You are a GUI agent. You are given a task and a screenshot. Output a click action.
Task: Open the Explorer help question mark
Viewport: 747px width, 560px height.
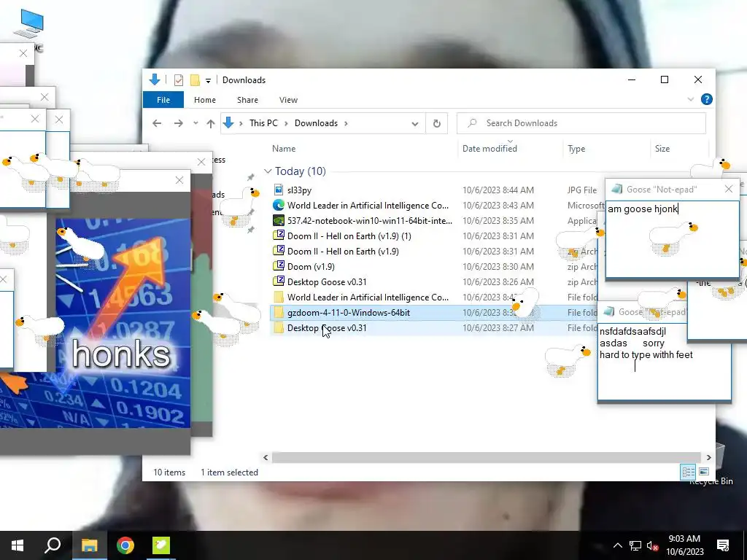click(x=706, y=99)
